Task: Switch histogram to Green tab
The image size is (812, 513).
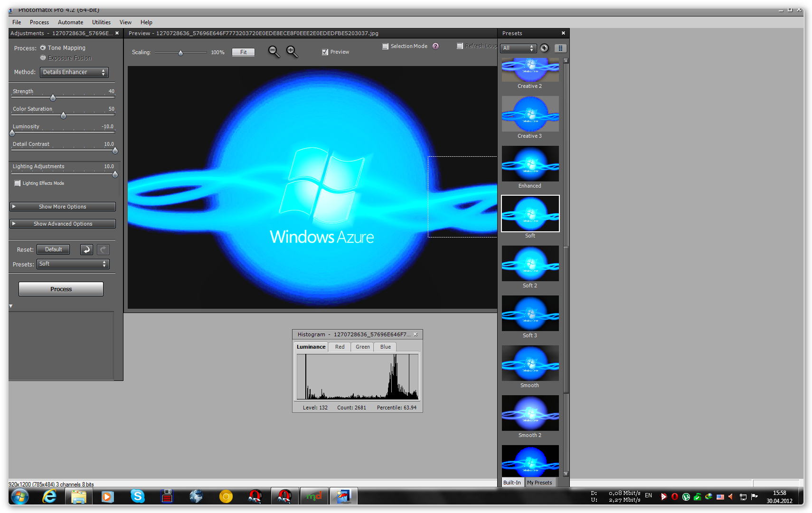Action: 363,347
